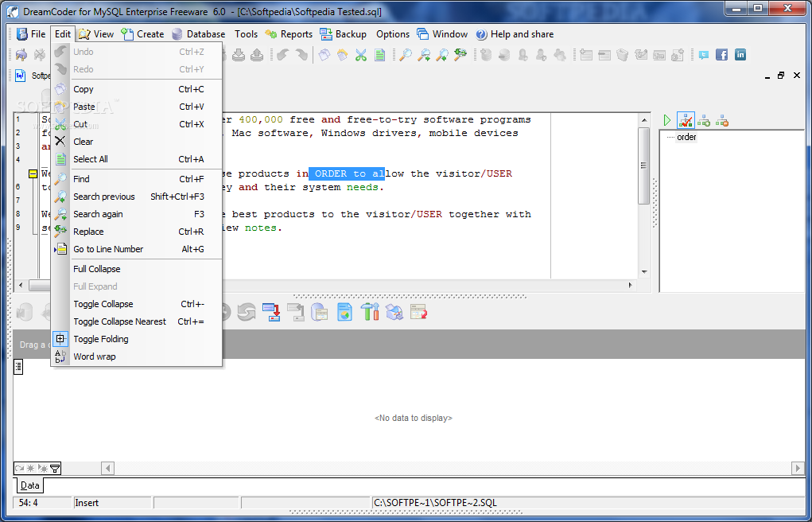
Task: Open the Tools menu
Action: click(x=246, y=34)
